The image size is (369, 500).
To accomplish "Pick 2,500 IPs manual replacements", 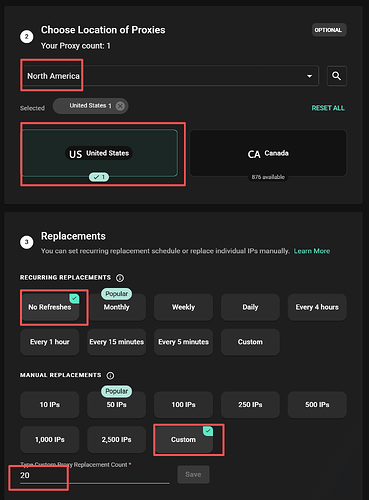I will [116, 440].
